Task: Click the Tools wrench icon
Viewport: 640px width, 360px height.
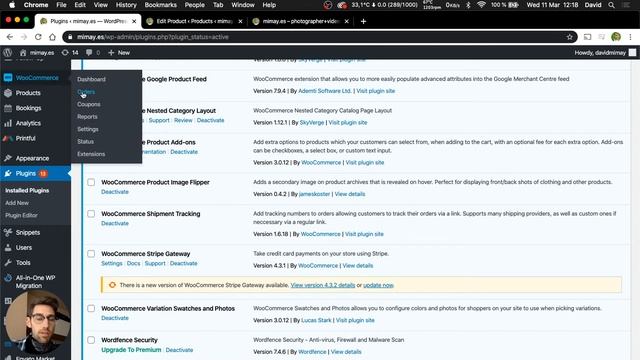Action: coord(8,263)
